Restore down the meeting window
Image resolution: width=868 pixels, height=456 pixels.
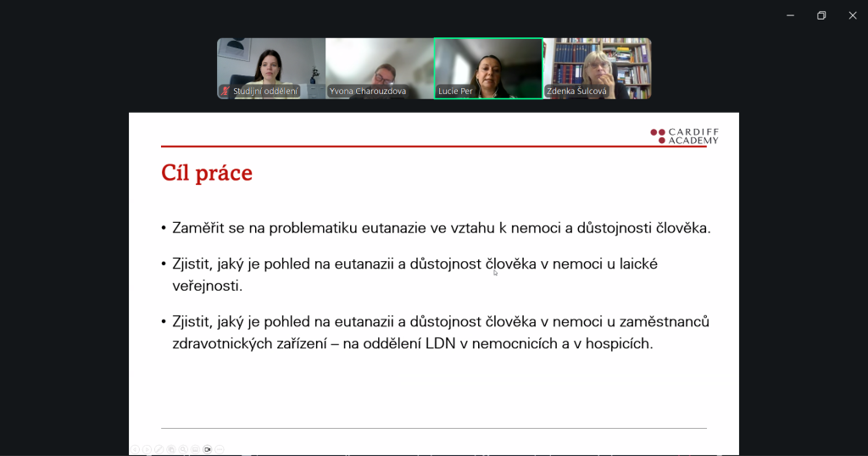[821, 15]
